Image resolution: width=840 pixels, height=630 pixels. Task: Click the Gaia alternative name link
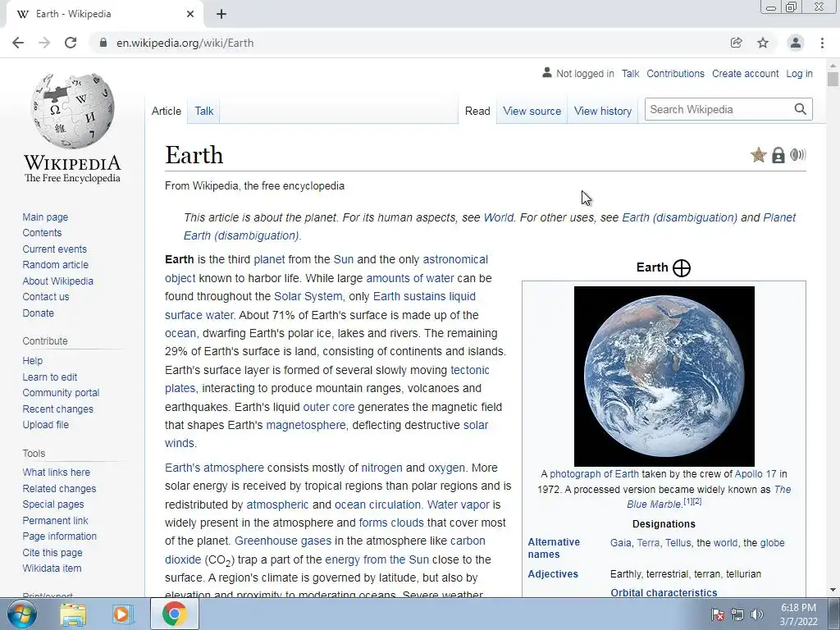coord(620,543)
